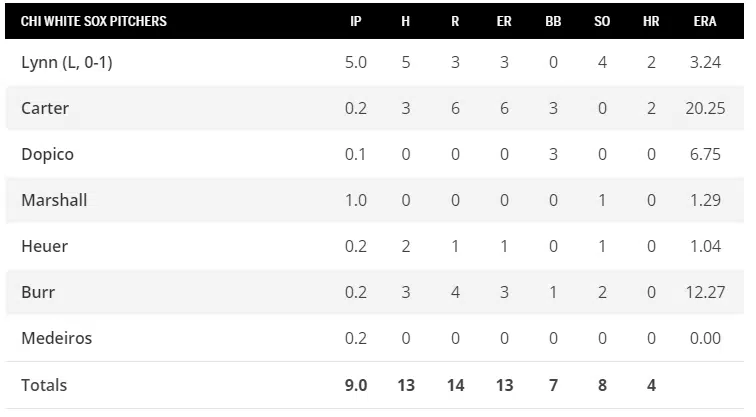The height and width of the screenshot is (417, 756).
Task: Click the SO column header
Action: click(602, 21)
